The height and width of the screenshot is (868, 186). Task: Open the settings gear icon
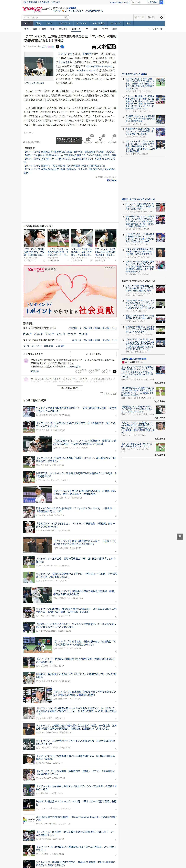pos(161,18)
